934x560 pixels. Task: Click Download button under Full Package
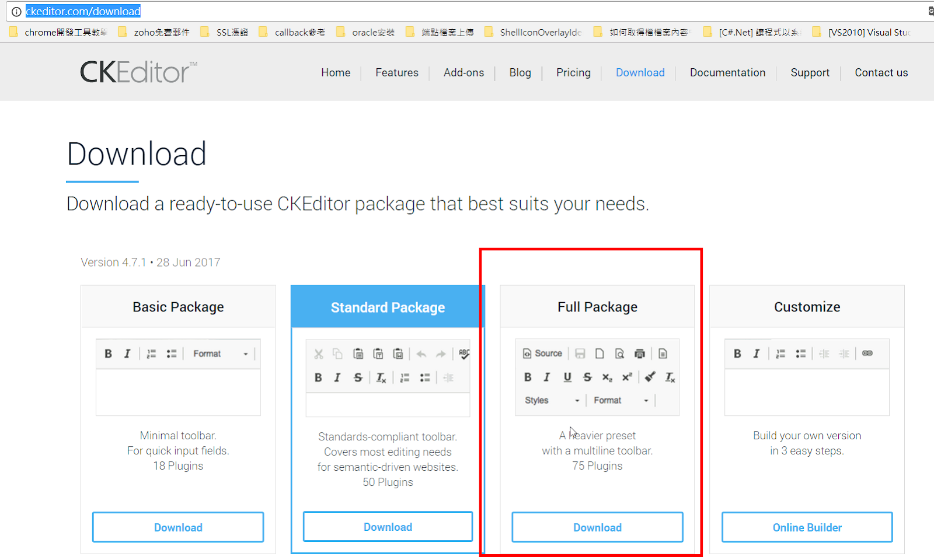point(597,527)
